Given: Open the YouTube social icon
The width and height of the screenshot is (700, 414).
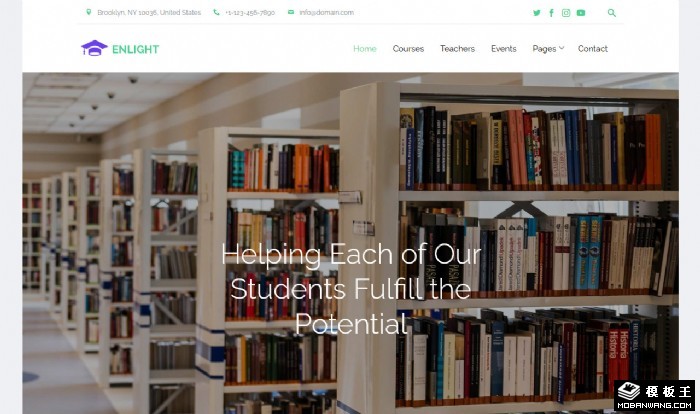Looking at the screenshot, I should [580, 13].
